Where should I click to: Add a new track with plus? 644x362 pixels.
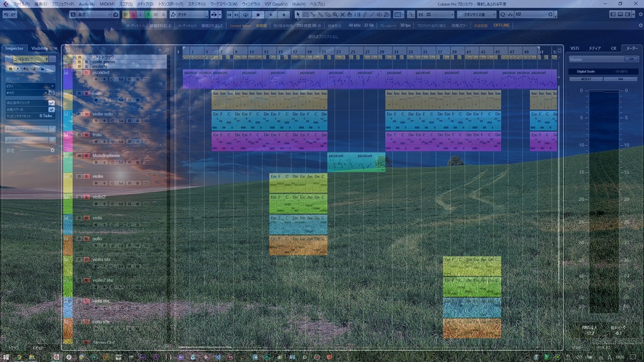click(x=160, y=50)
